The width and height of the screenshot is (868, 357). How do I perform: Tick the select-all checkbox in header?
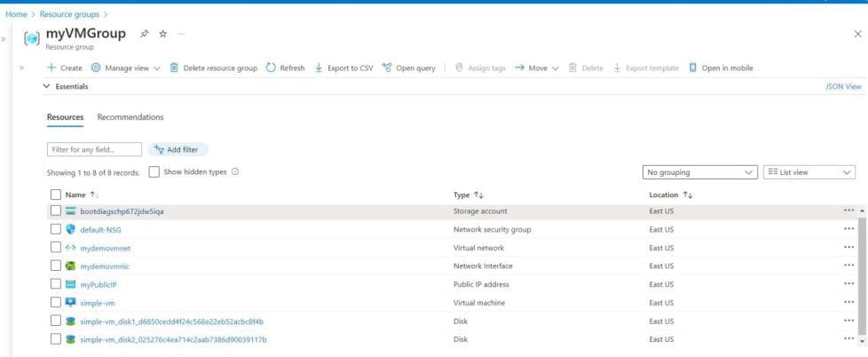coord(55,194)
